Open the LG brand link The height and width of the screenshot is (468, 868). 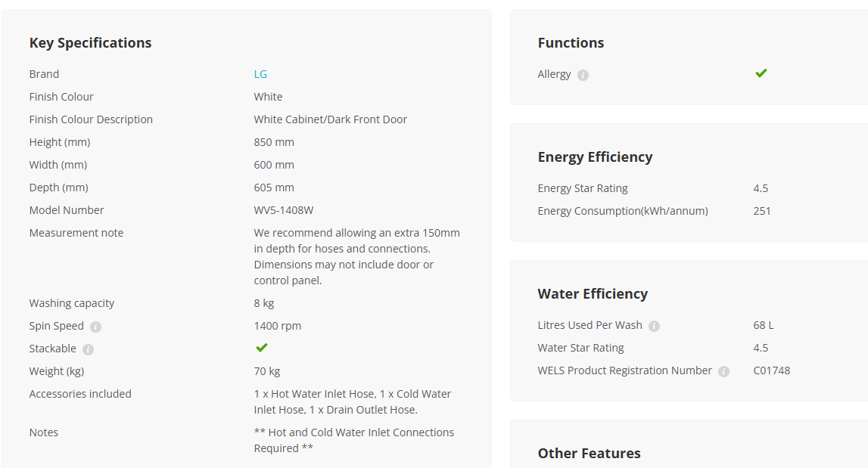pyautogui.click(x=260, y=74)
